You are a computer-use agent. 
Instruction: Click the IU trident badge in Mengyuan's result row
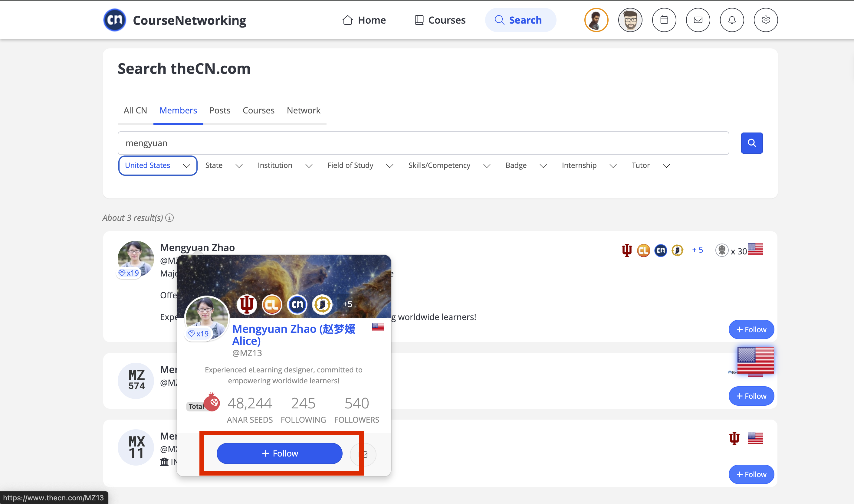pyautogui.click(x=627, y=251)
